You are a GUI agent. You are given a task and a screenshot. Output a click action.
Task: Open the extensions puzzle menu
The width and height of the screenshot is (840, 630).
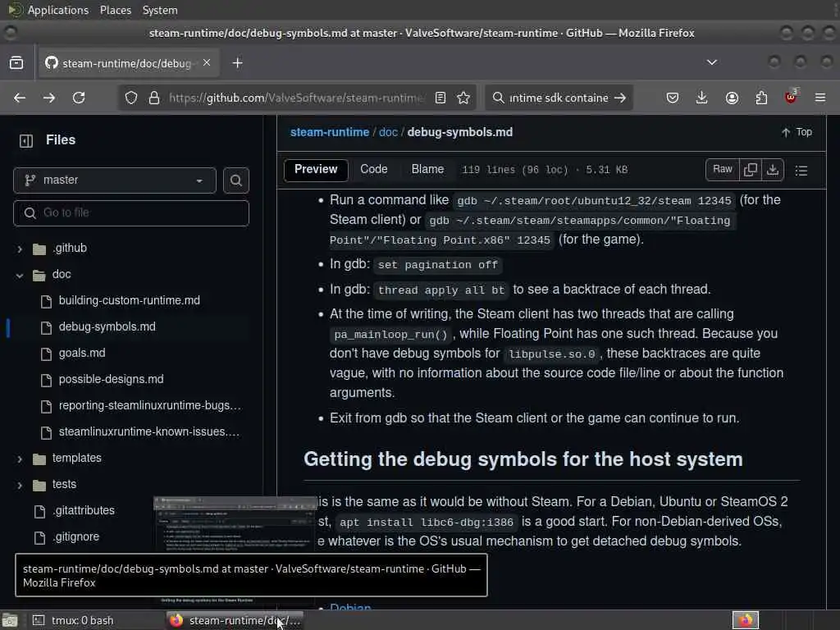pos(761,98)
